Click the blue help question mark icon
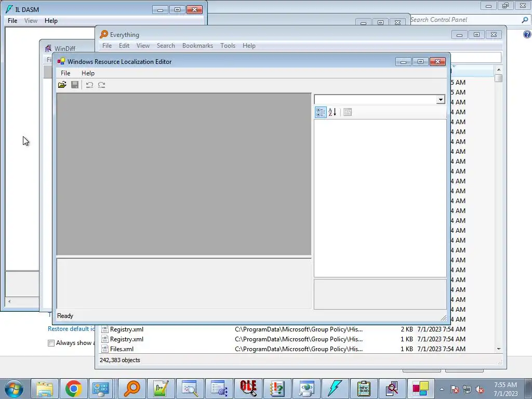The height and width of the screenshot is (399, 532). tap(527, 34)
